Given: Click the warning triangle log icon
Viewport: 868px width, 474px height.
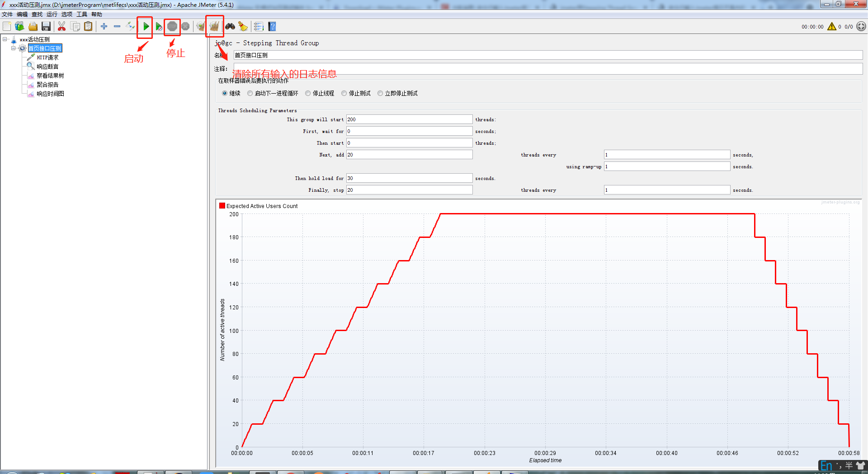Looking at the screenshot, I should tap(832, 26).
